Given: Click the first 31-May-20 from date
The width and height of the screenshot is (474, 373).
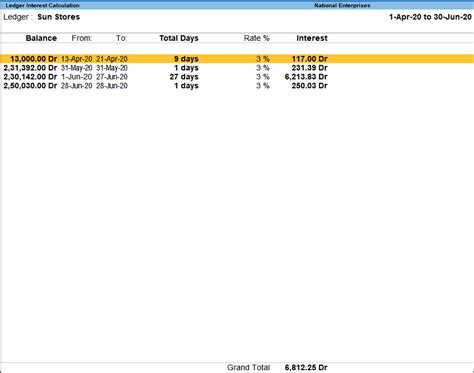Looking at the screenshot, I should [77, 68].
